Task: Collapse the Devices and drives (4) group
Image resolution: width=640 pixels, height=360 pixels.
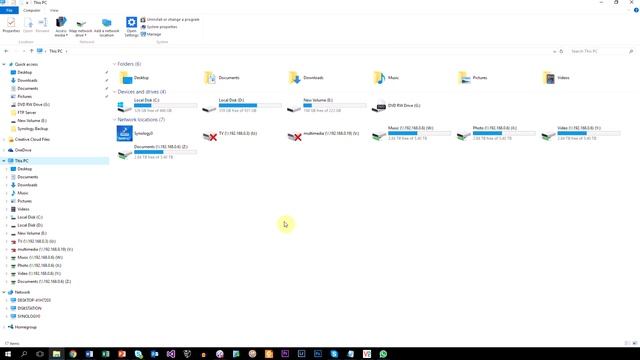Action: click(x=114, y=92)
